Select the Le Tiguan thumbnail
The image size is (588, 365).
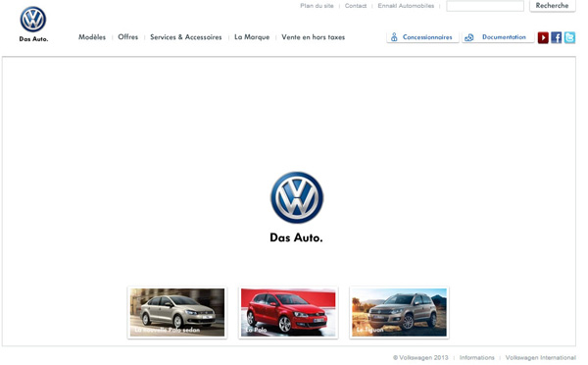click(x=399, y=312)
